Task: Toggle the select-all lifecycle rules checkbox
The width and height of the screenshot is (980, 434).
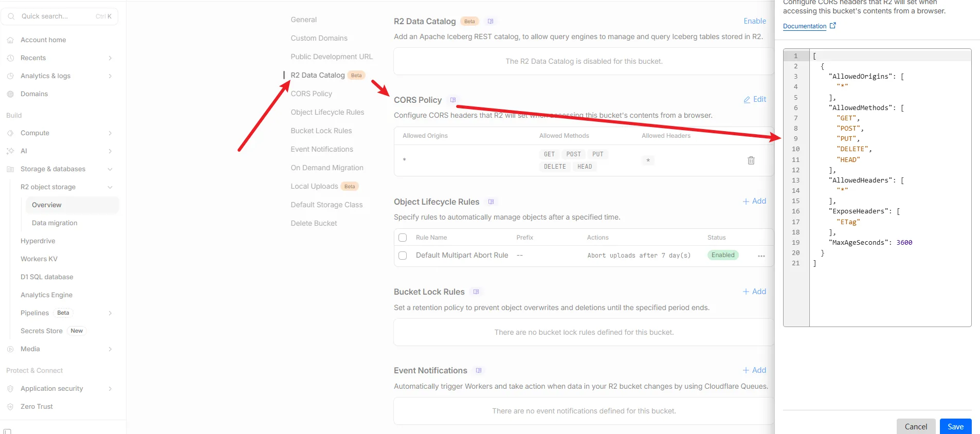Action: click(403, 238)
